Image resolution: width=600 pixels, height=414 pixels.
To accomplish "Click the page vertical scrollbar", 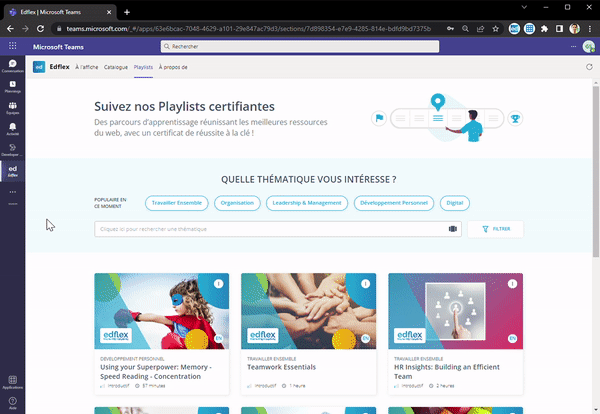I will click(596, 171).
